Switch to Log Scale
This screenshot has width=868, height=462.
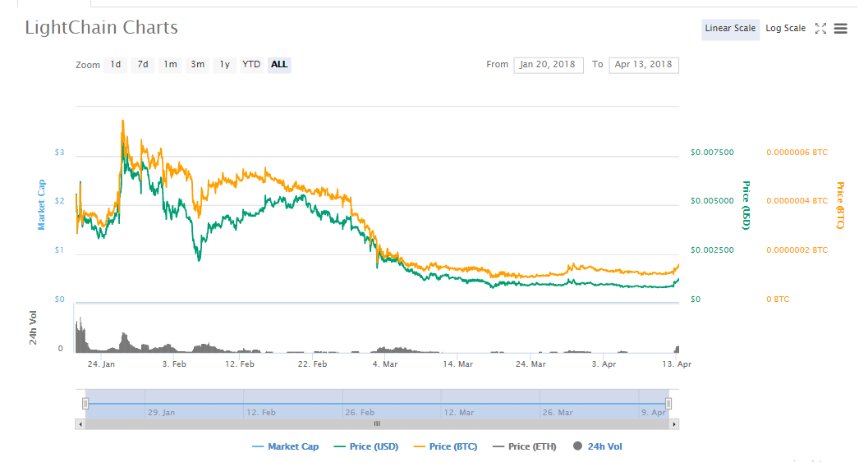pyautogui.click(x=785, y=29)
